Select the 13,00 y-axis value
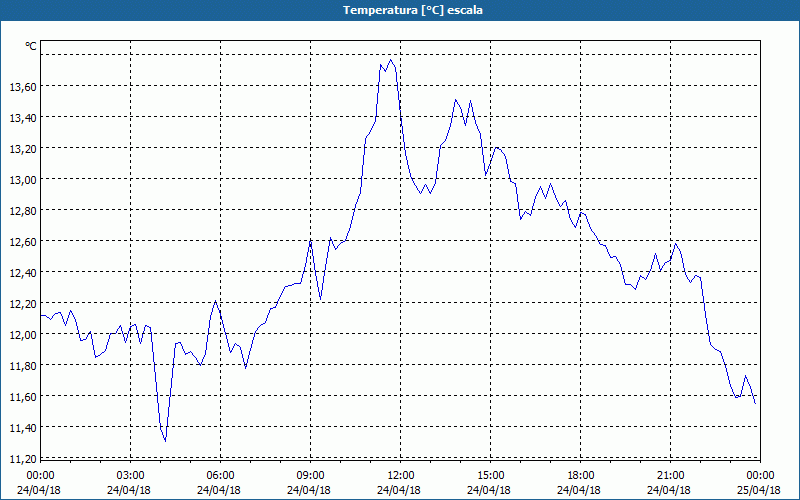800x500 pixels. click(x=23, y=180)
